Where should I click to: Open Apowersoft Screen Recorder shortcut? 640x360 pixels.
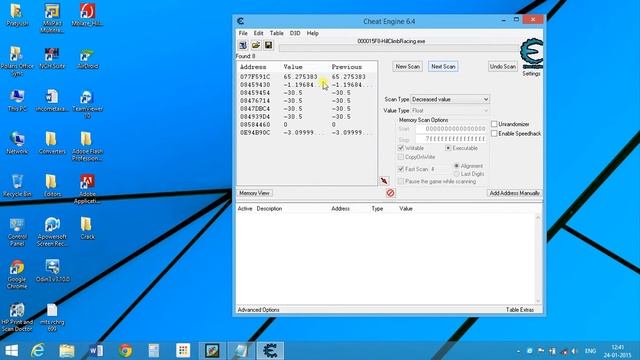pos(52,232)
